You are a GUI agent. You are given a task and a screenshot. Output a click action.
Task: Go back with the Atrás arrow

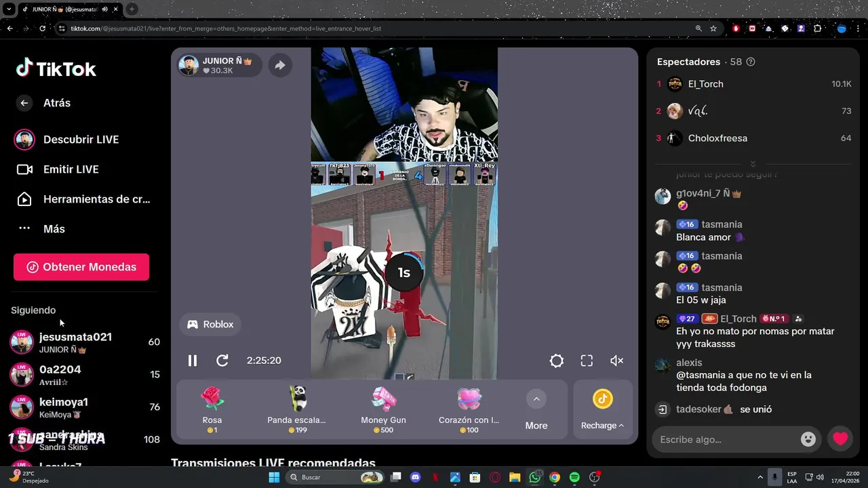coord(24,103)
